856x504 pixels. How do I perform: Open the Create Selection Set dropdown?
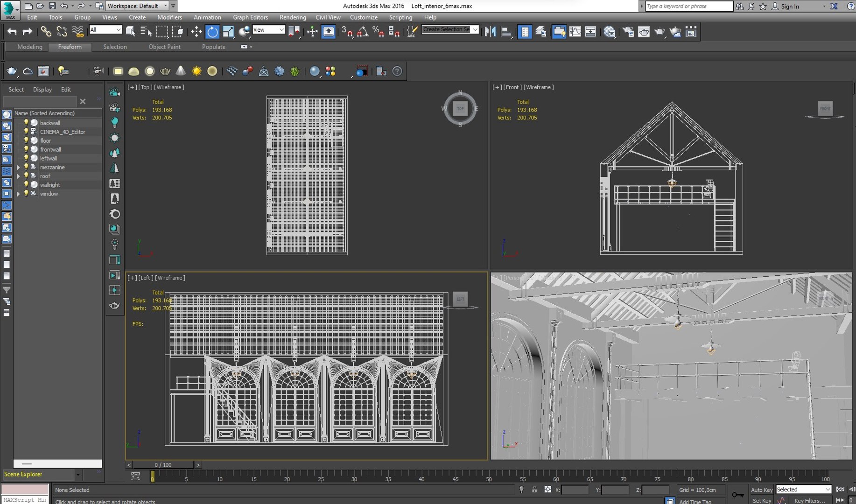click(450, 29)
